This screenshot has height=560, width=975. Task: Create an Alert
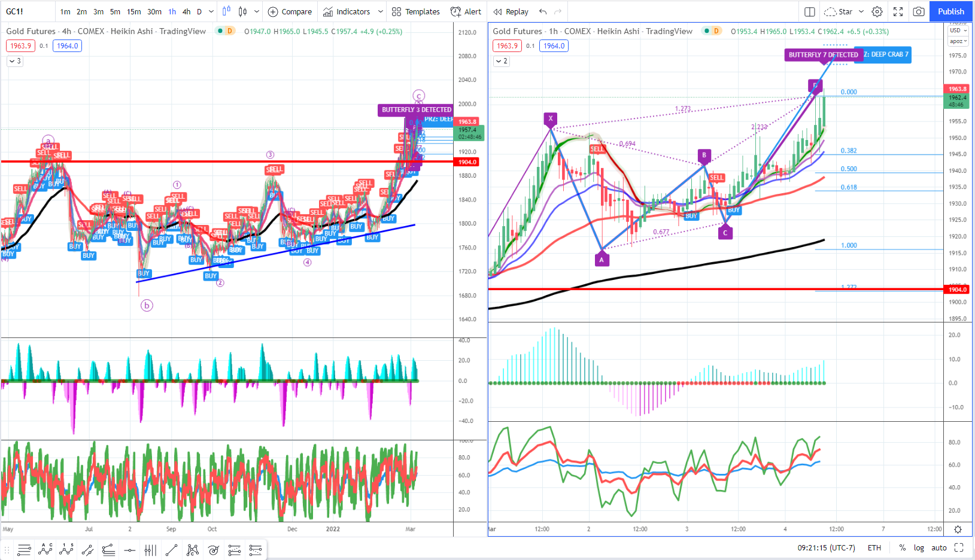[x=466, y=11]
